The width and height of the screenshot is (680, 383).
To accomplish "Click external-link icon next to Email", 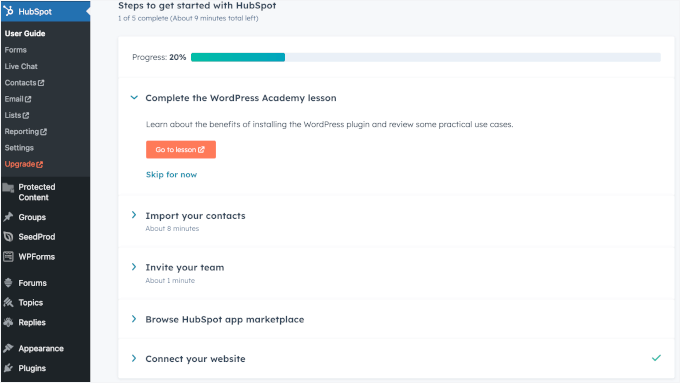I will click(28, 99).
